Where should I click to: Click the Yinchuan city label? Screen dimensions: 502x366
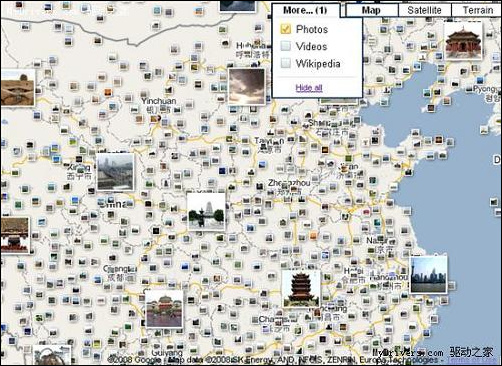(x=159, y=101)
